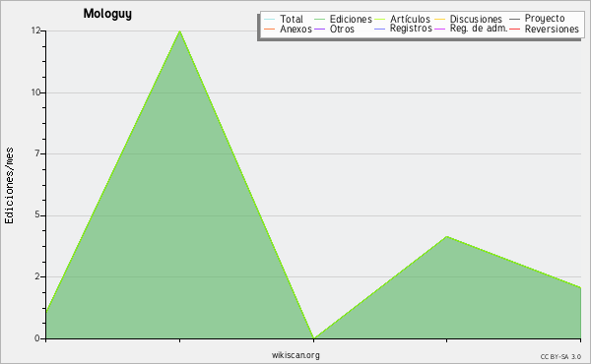The width and height of the screenshot is (591, 364).
Task: Click the y-axis value 0
Action: pos(37,338)
